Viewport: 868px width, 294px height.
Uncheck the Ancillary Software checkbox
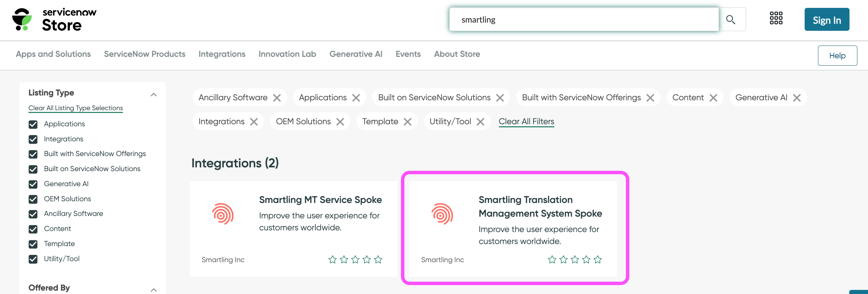pos(33,214)
